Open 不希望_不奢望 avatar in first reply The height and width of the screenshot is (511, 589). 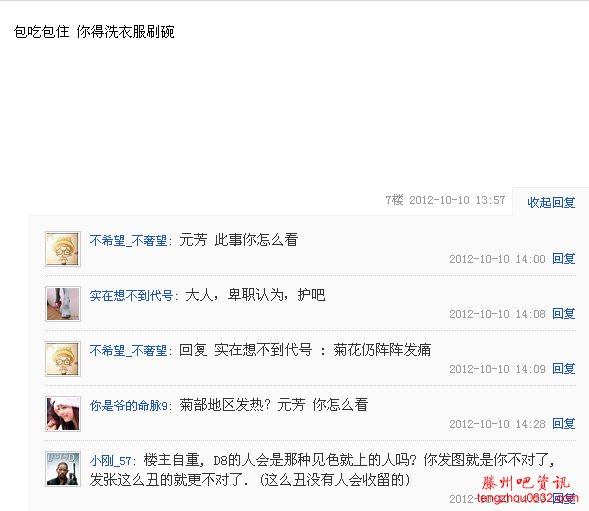click(63, 249)
